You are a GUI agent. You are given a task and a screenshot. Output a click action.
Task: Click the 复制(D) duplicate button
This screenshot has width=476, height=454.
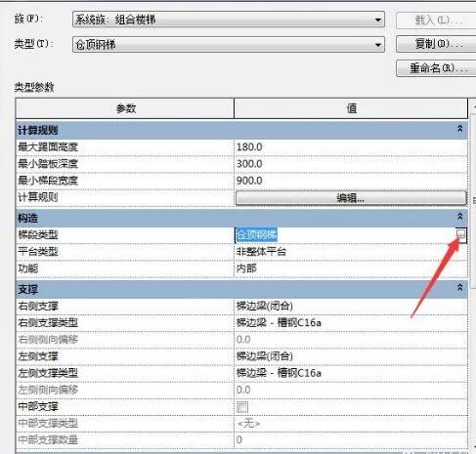(x=436, y=44)
